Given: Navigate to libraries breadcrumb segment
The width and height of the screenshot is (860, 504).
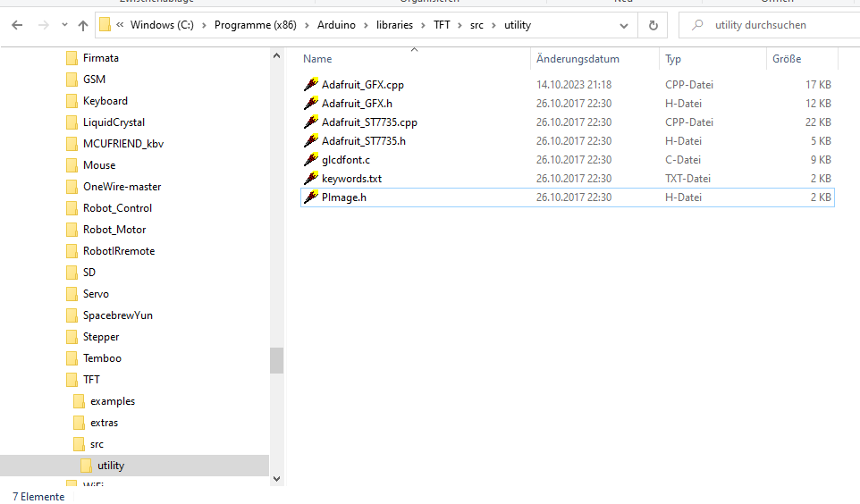Looking at the screenshot, I should (x=394, y=25).
